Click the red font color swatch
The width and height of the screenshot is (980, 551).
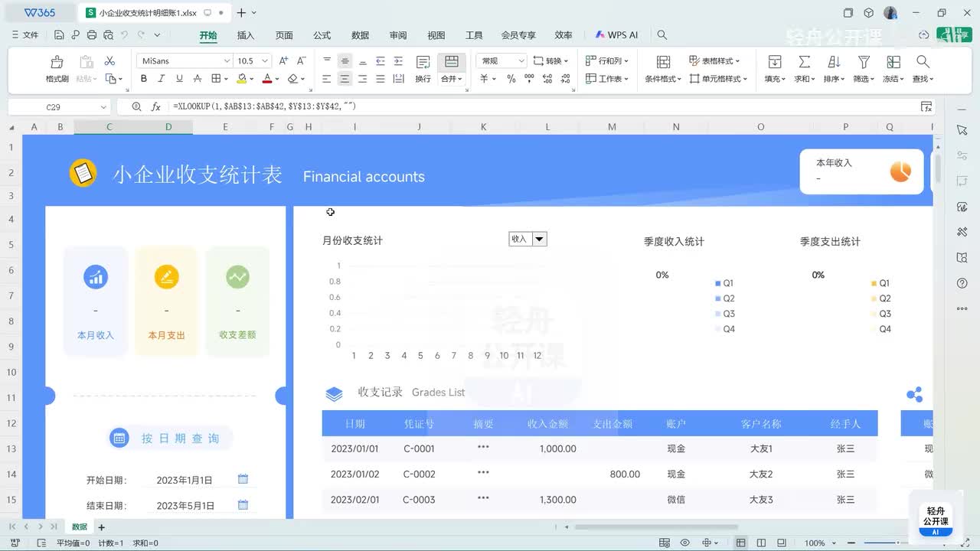(266, 79)
